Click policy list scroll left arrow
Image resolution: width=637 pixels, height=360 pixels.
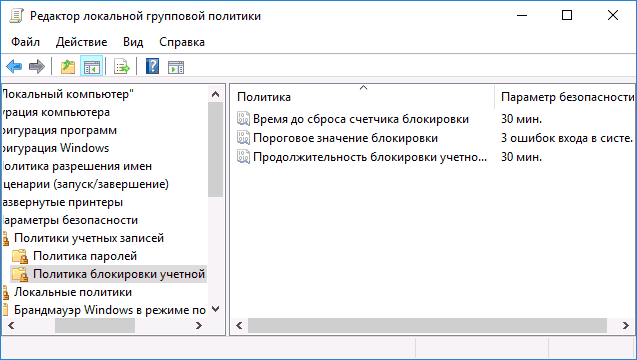(x=239, y=325)
